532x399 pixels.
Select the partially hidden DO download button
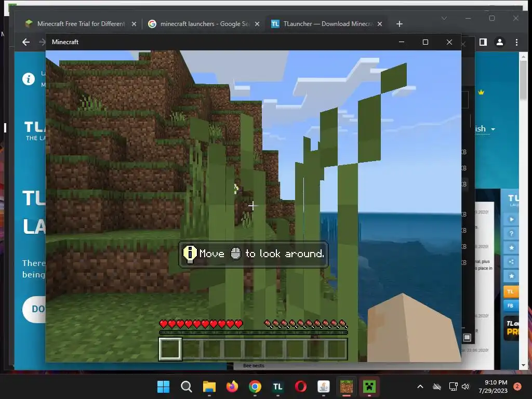click(34, 309)
